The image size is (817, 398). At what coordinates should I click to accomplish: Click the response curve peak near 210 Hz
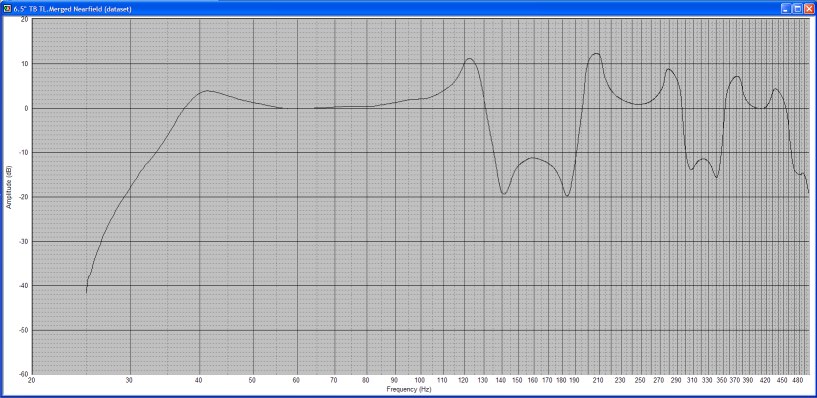pos(597,54)
